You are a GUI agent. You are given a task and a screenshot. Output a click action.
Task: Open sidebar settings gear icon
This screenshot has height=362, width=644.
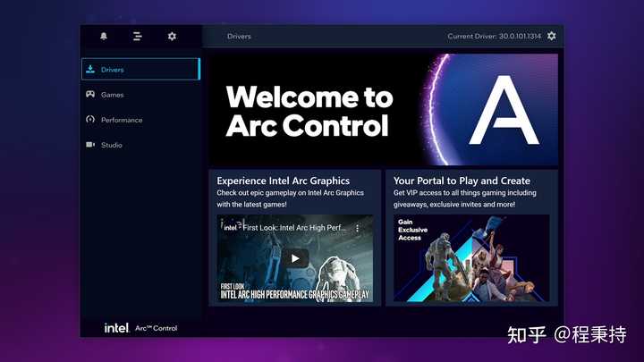pos(172,36)
